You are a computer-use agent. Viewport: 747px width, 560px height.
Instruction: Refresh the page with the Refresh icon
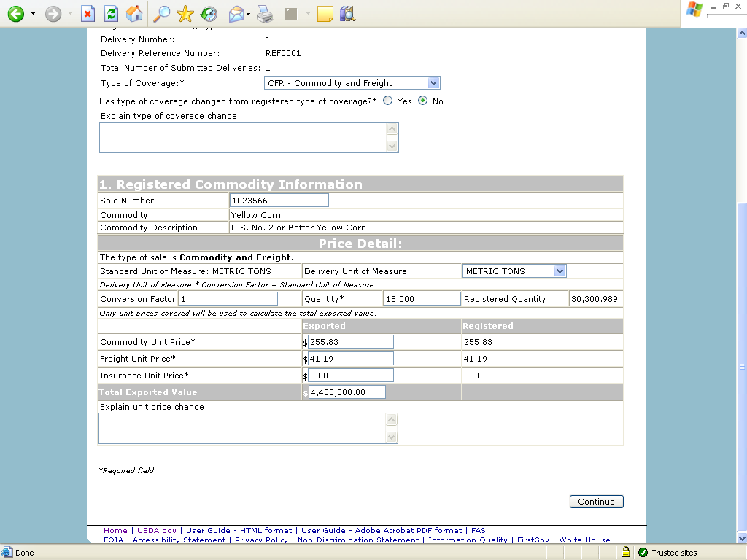tap(111, 14)
